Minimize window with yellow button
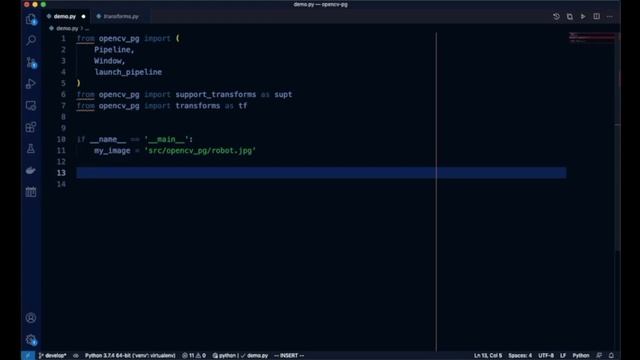Viewport: 640px width, 360px height. pyautogui.click(x=35, y=4)
